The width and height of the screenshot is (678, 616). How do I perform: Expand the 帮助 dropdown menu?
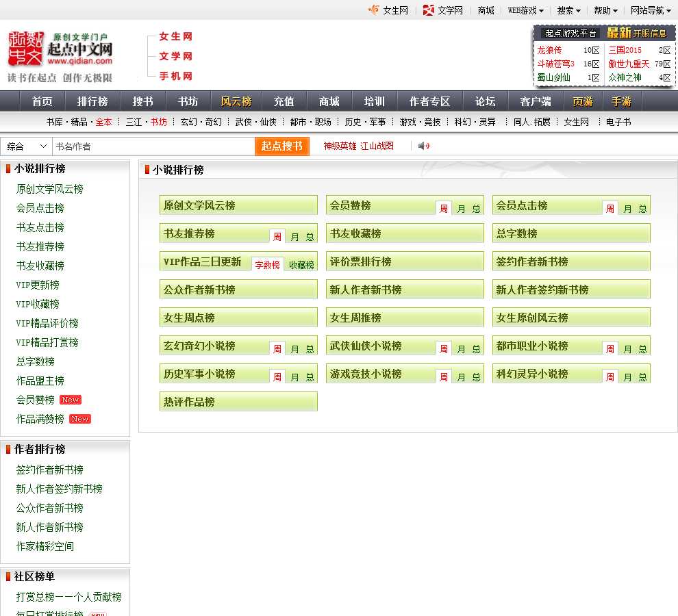coord(605,10)
